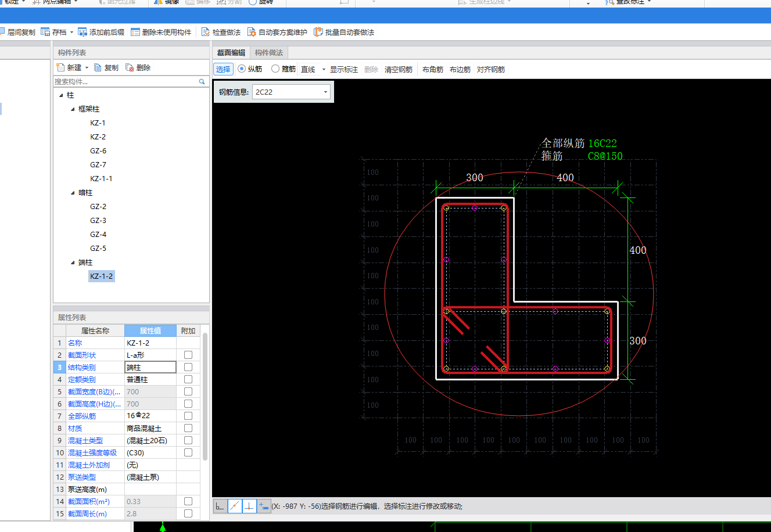
Task: Toggle the perpendicular snap icon in status bar
Action: [249, 506]
